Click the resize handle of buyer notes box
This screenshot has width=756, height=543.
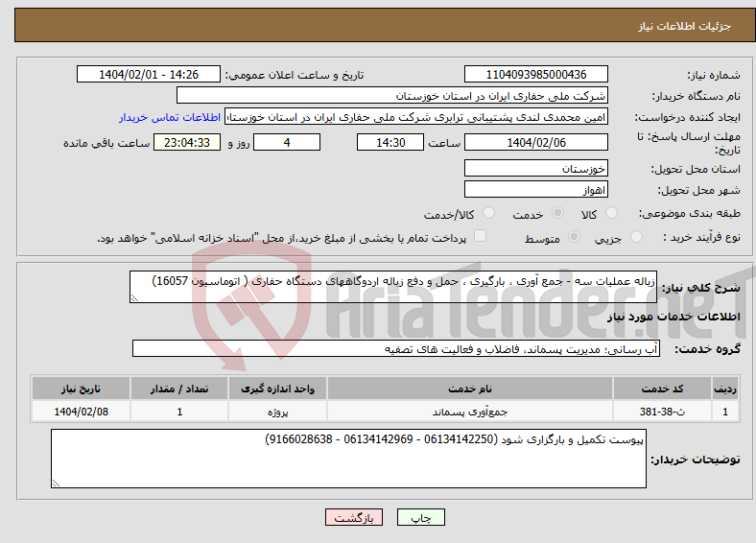57,484
